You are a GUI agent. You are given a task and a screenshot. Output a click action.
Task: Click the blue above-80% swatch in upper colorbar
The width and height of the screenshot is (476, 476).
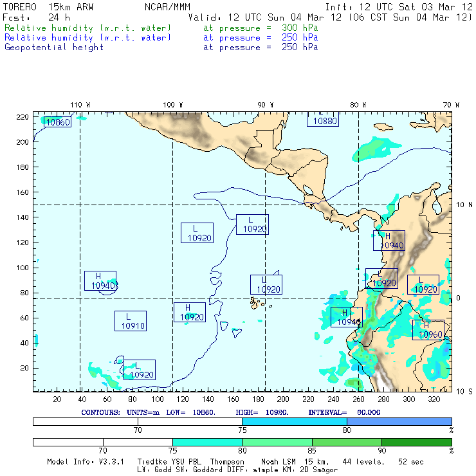tap(399, 421)
